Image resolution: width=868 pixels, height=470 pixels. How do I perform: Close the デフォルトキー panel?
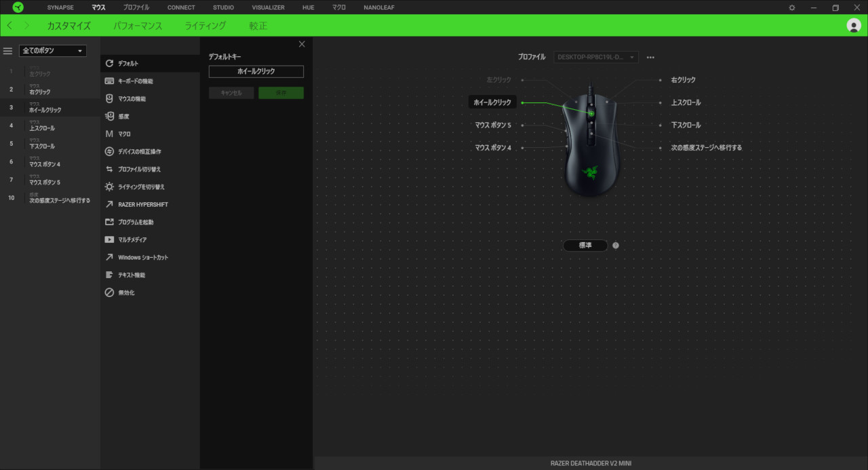[x=302, y=44]
